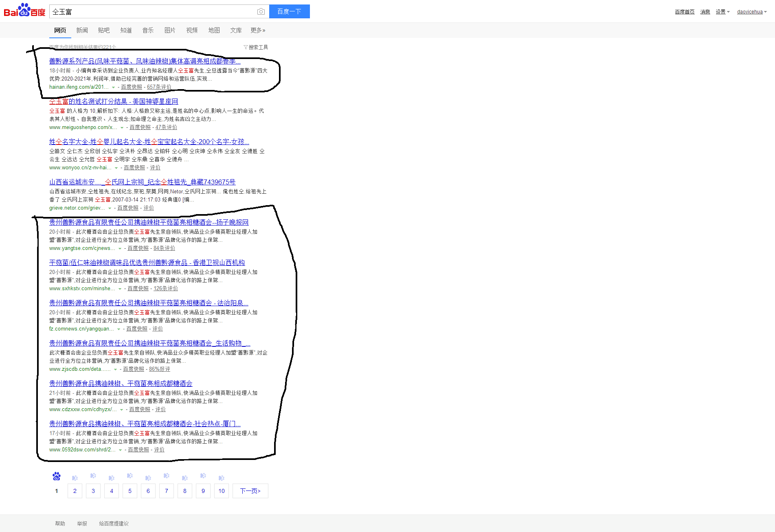The width and height of the screenshot is (775, 532).
Task: Open the 给百度提建议 feedback link
Action: click(114, 523)
